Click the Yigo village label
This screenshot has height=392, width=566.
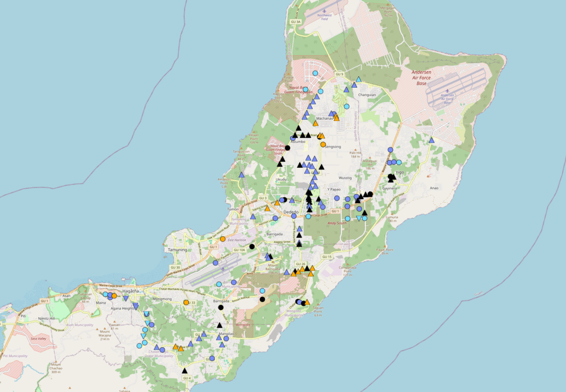click(400, 173)
